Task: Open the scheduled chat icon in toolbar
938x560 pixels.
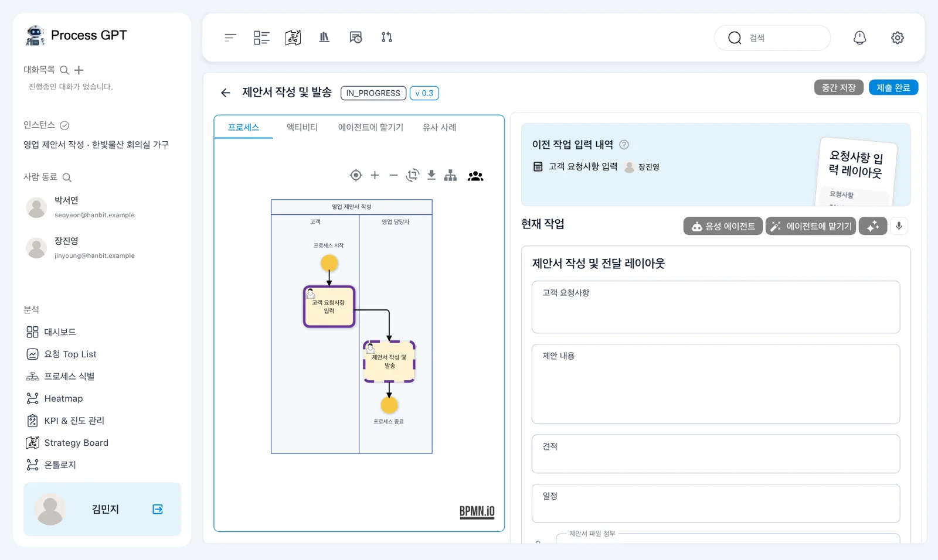Action: coord(356,37)
